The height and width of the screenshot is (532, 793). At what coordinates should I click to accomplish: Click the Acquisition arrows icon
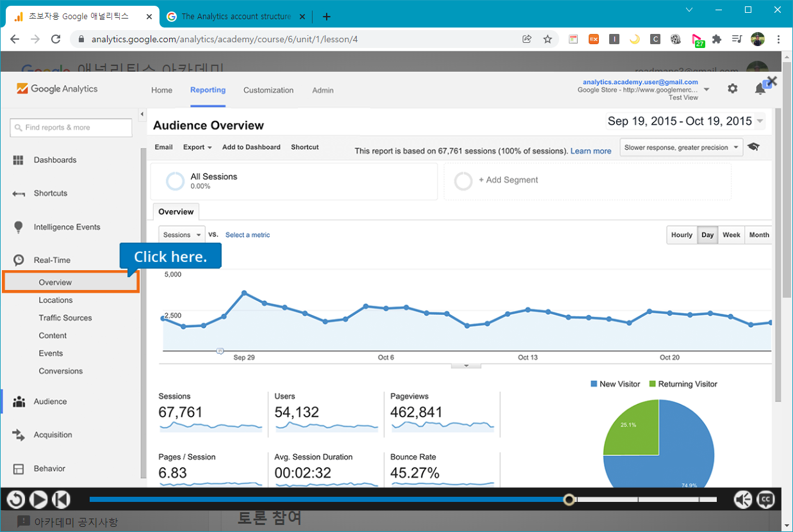point(19,435)
